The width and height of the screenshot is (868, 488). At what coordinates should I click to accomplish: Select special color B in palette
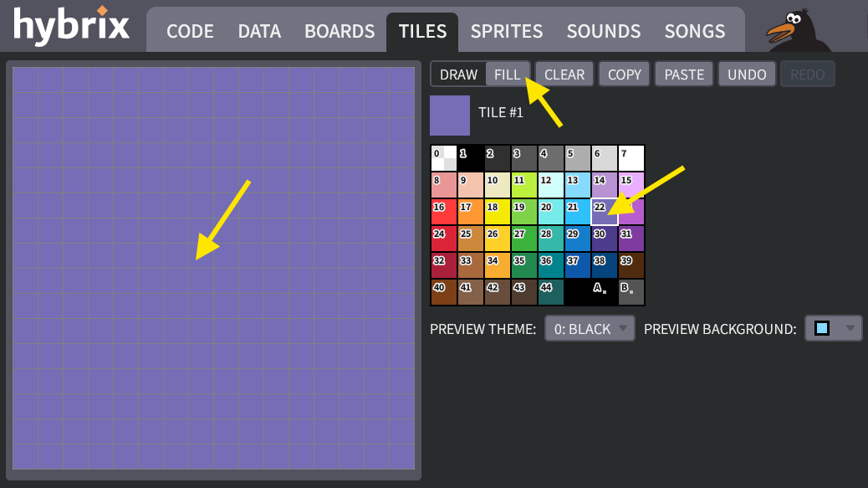click(x=631, y=291)
